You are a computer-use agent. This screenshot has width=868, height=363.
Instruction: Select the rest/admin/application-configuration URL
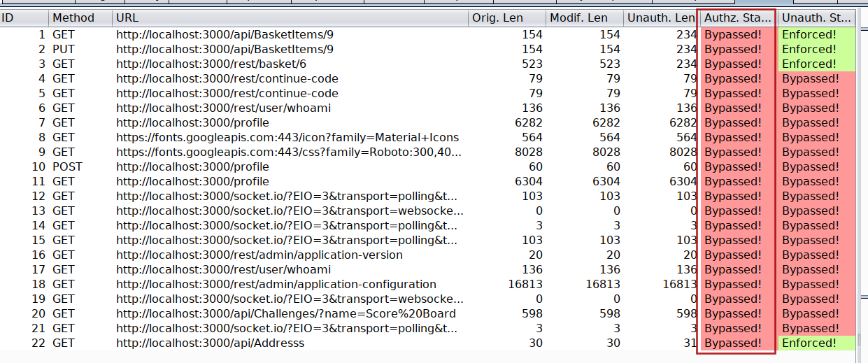(x=276, y=284)
